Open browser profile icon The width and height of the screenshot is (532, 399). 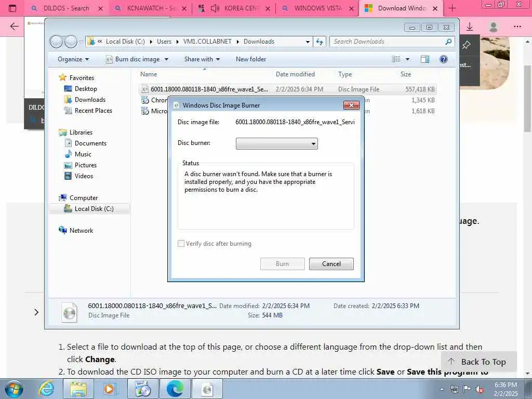[x=494, y=26]
